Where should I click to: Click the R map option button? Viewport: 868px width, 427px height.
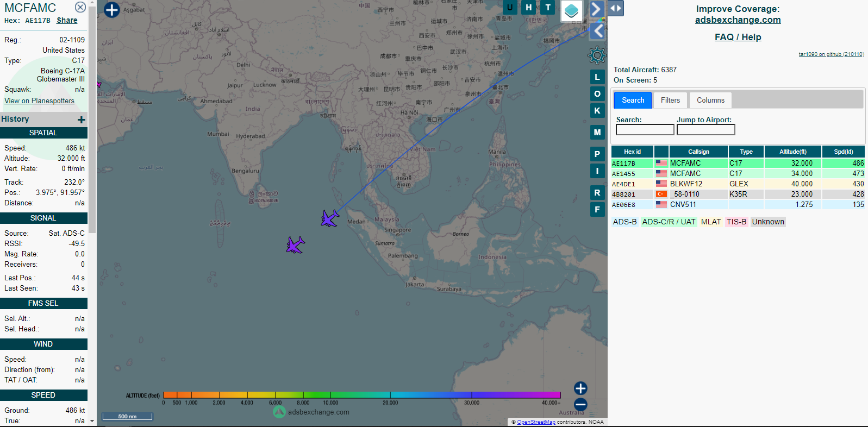pyautogui.click(x=597, y=193)
